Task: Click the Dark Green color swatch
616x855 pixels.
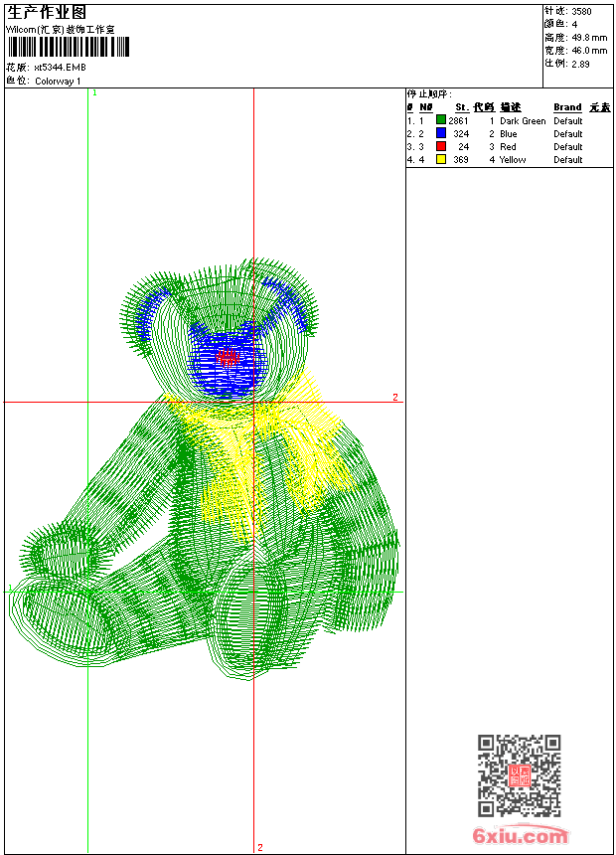Action: pos(441,120)
